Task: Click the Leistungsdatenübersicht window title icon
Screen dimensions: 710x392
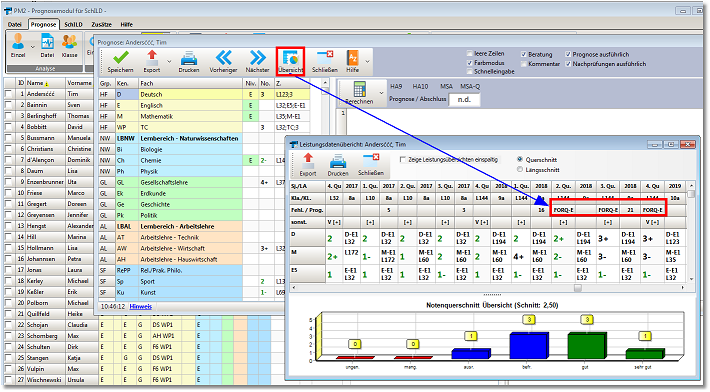Action: point(294,144)
